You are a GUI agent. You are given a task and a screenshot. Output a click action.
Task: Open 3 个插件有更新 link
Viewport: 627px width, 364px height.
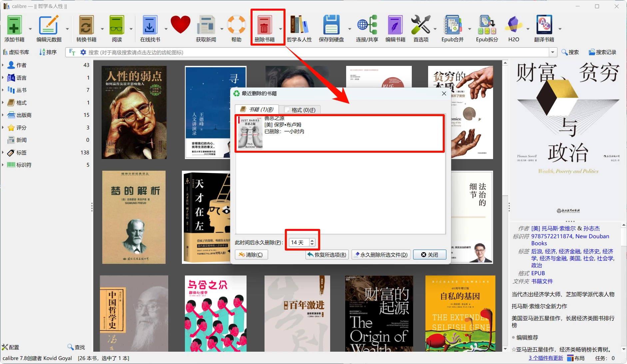pos(546,358)
